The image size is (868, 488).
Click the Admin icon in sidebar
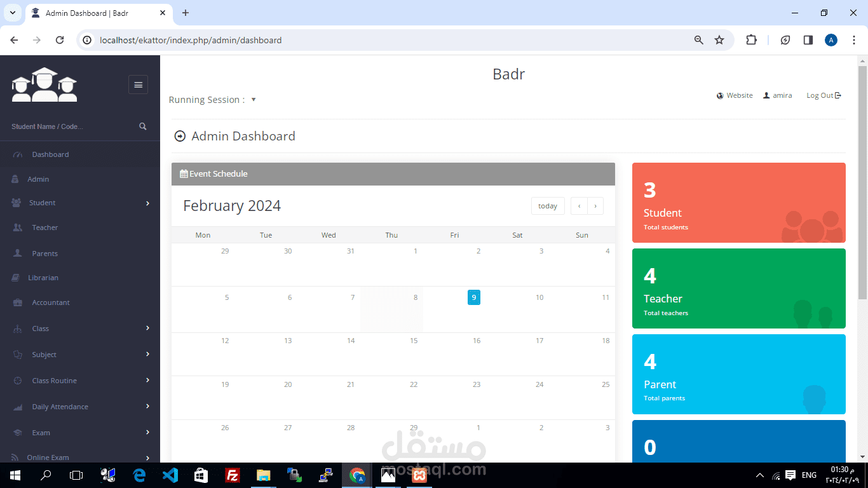pos(16,179)
